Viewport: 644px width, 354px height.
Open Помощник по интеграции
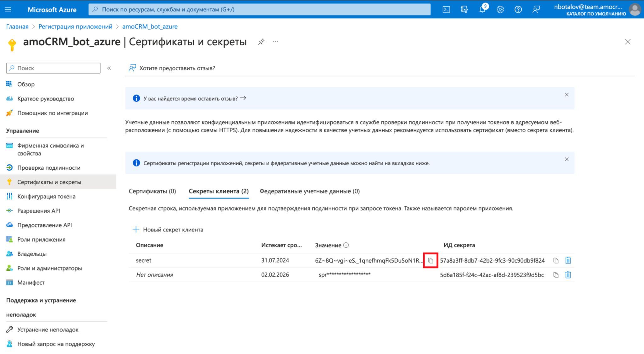[x=52, y=113]
